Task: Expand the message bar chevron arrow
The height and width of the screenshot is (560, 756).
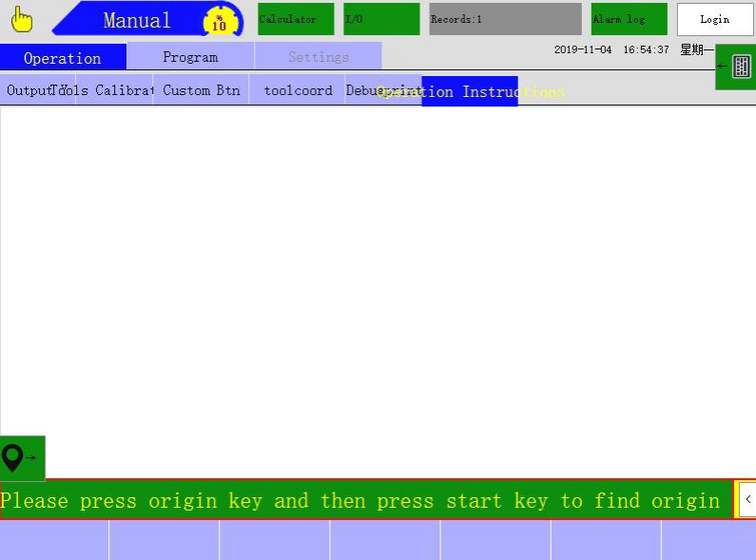Action: [747, 499]
